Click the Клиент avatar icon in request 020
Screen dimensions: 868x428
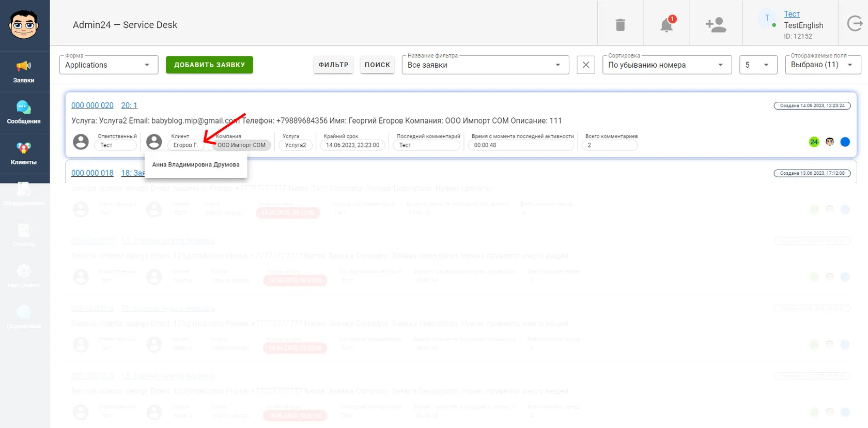tap(154, 142)
